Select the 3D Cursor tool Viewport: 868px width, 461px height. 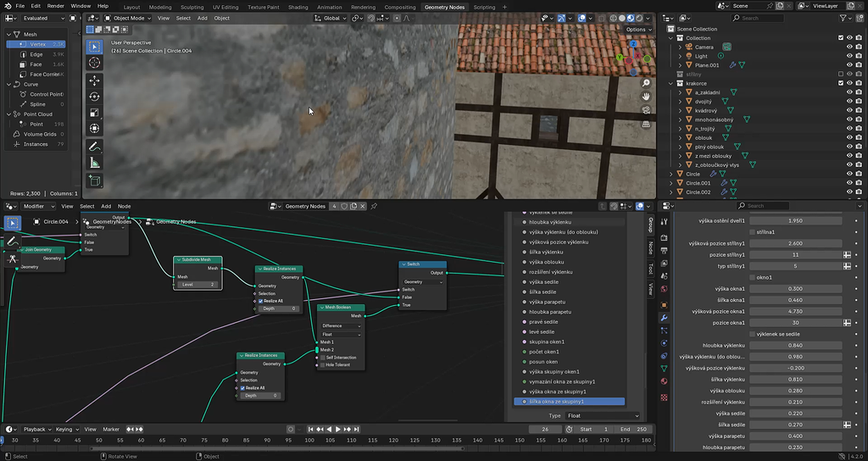(95, 63)
